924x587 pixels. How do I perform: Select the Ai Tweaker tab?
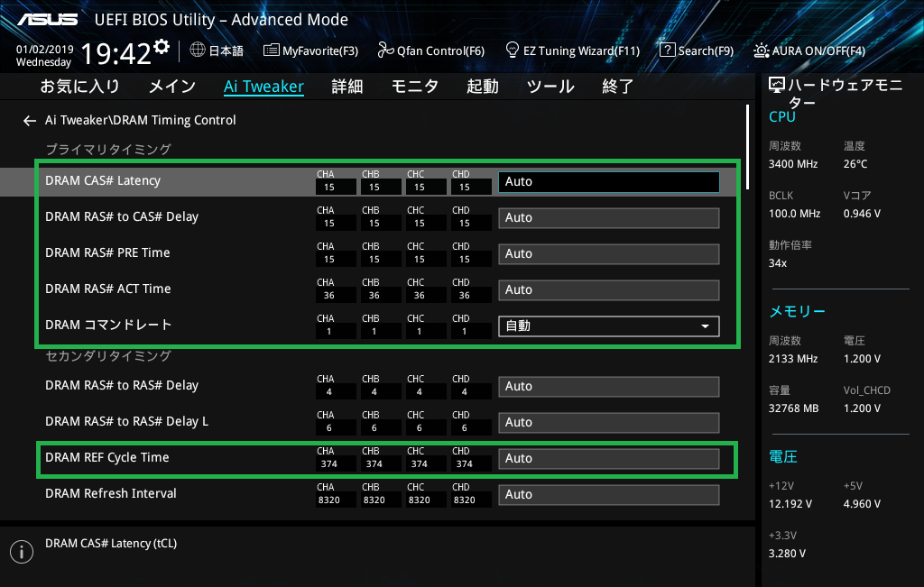(x=264, y=87)
